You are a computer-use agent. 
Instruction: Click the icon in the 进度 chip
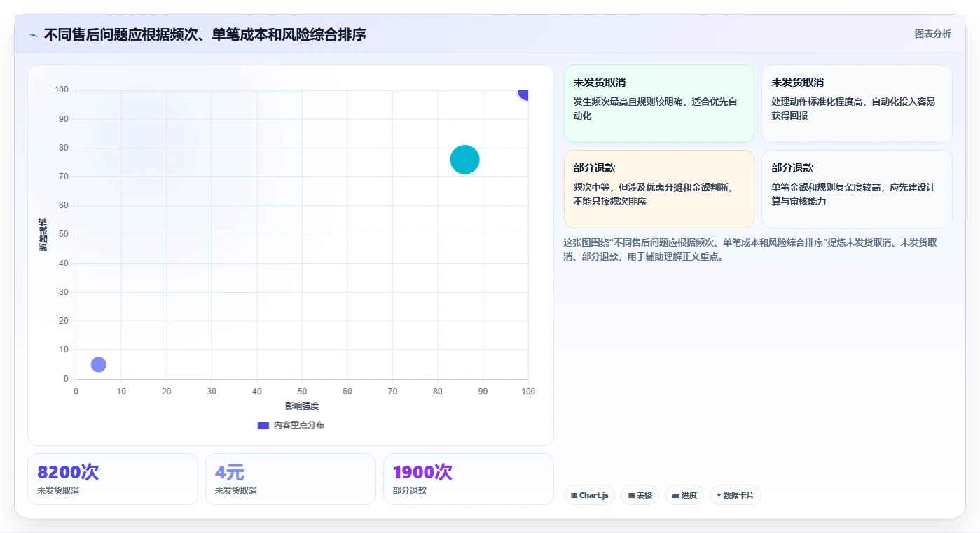coord(675,495)
